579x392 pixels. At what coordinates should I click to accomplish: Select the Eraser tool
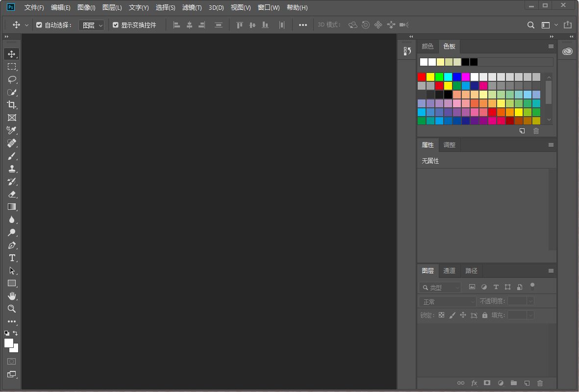click(x=12, y=194)
